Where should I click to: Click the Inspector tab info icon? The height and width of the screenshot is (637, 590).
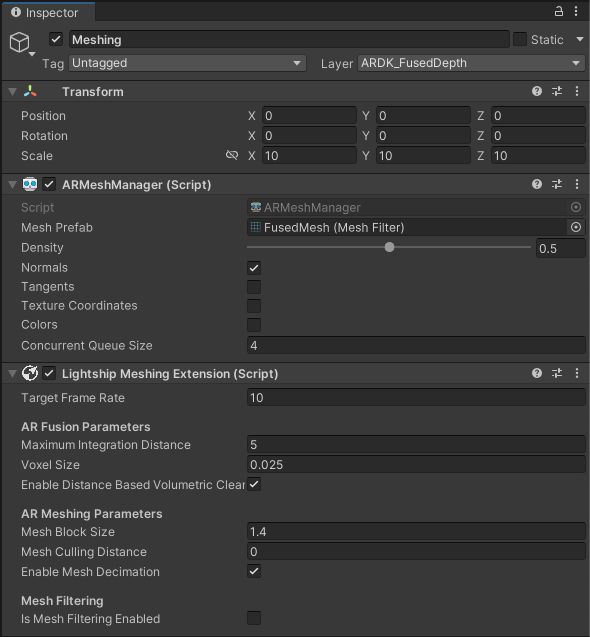point(16,12)
